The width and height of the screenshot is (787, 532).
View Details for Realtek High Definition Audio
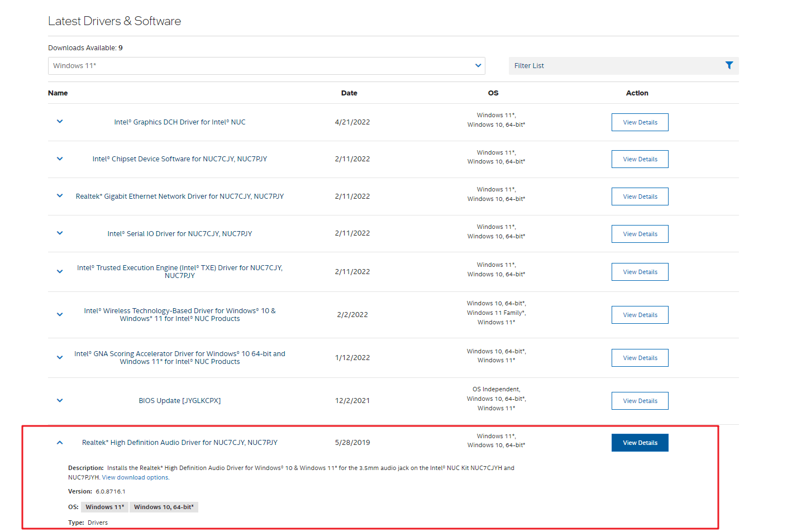[x=640, y=443]
